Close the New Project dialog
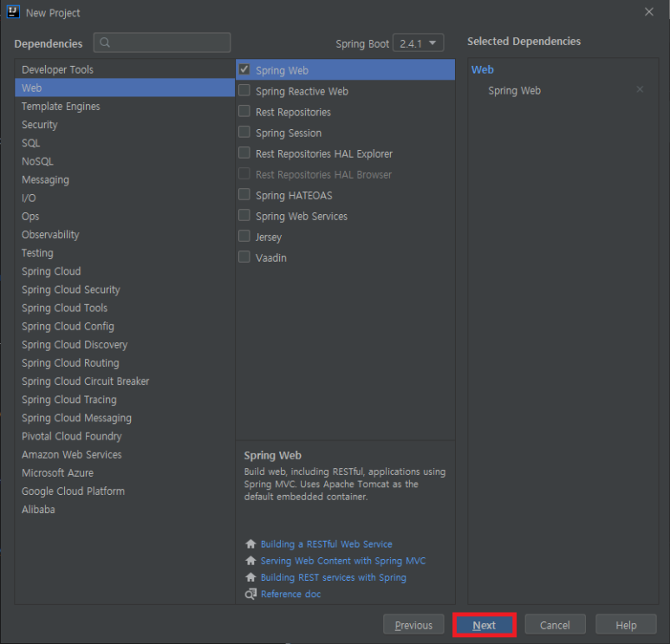 tap(649, 12)
